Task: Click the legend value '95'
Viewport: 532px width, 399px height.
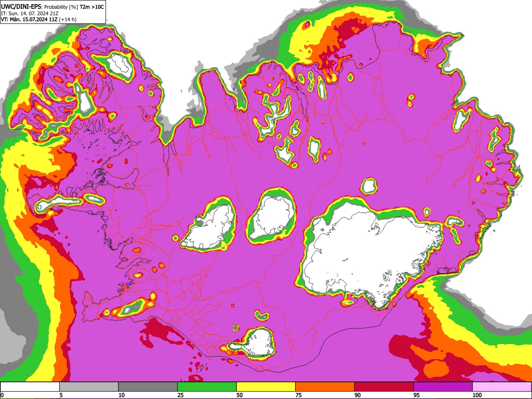Action: point(417,395)
